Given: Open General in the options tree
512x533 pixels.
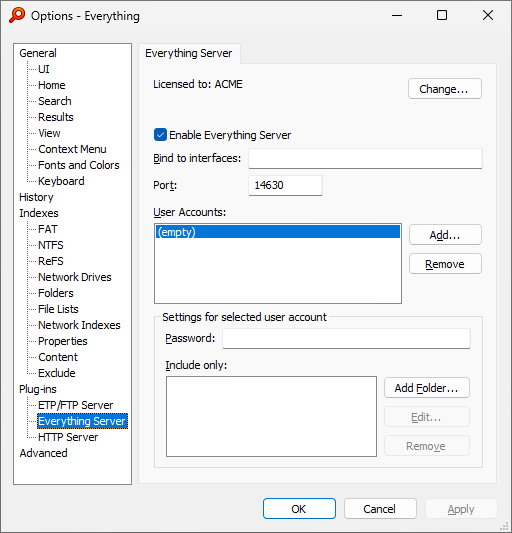Looking at the screenshot, I should pyautogui.click(x=38, y=53).
